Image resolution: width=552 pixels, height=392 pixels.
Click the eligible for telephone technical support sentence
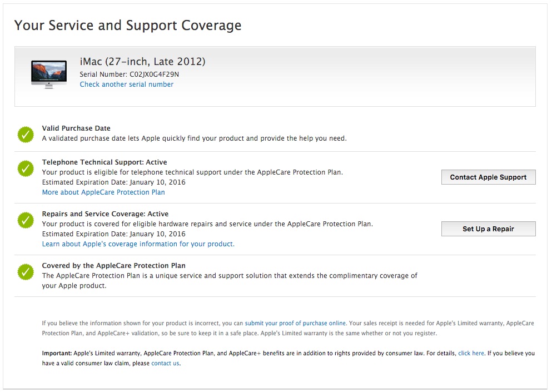tap(192, 172)
